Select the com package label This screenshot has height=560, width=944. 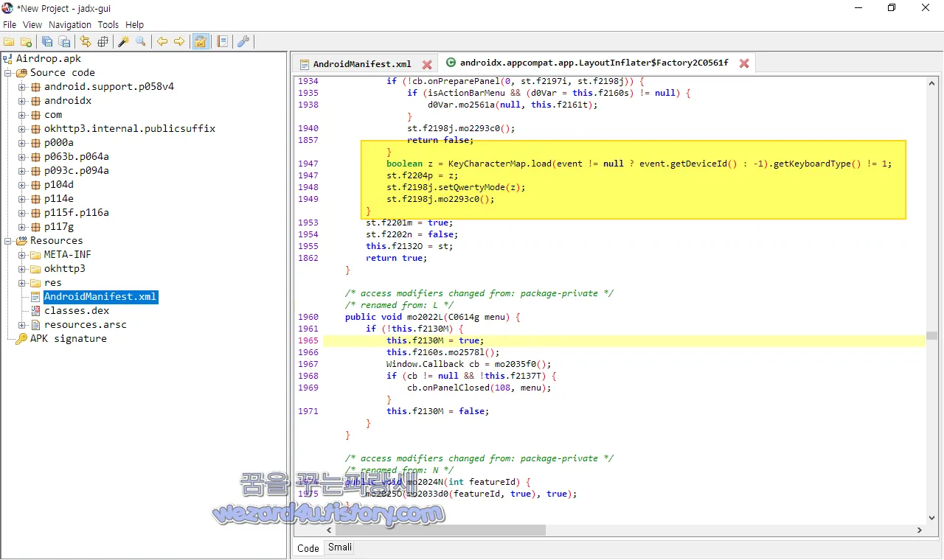[53, 115]
